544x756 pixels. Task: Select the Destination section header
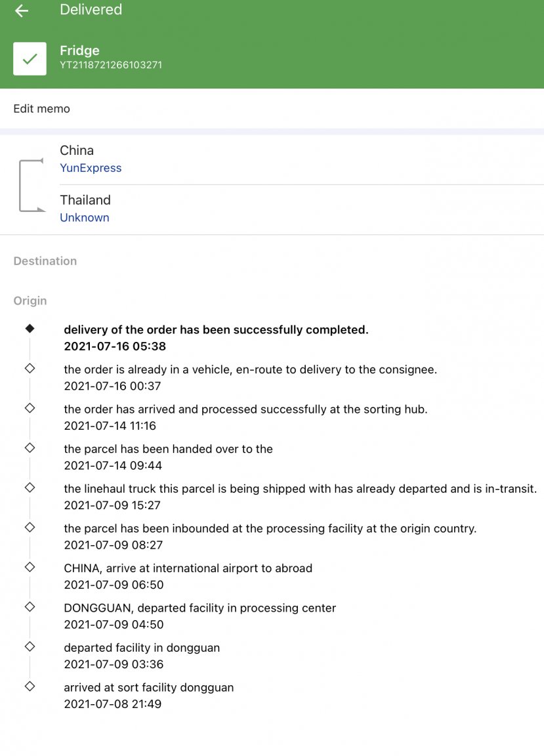click(x=45, y=261)
